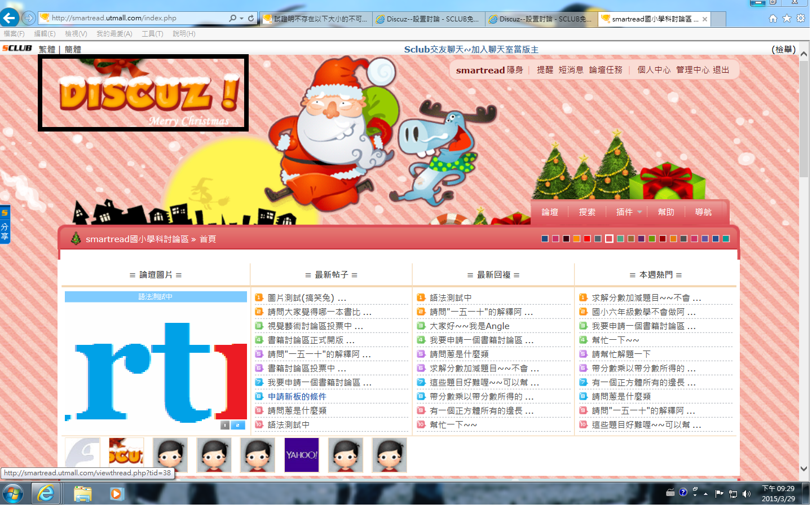This screenshot has width=812, height=508.
Task: Go to the 論壇 navigation tab
Action: coord(550,212)
